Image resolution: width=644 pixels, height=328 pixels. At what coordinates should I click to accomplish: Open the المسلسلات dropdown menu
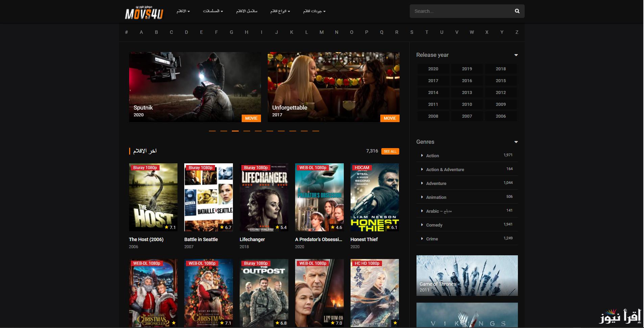coord(213,11)
